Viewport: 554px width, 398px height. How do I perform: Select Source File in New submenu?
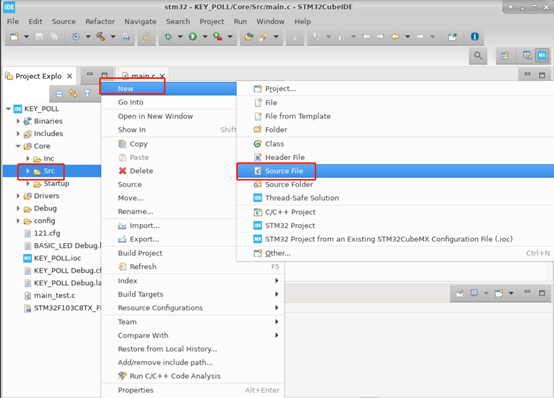pos(395,171)
